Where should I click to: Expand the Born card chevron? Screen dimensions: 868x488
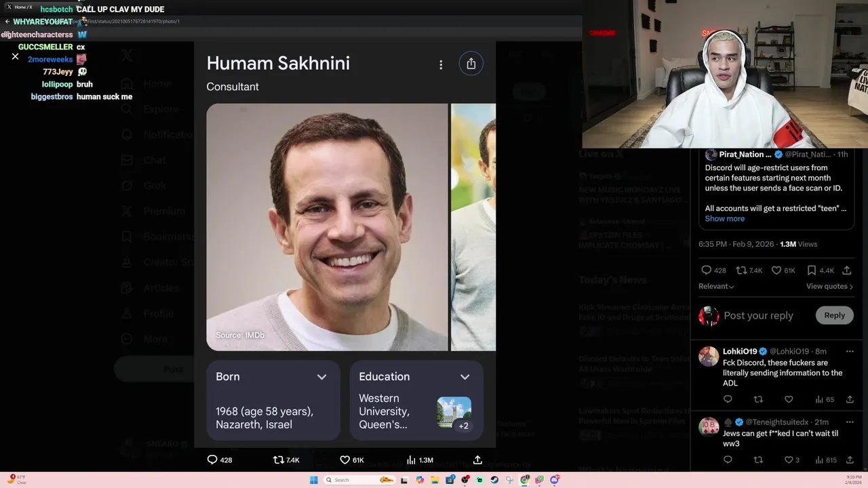pos(322,377)
